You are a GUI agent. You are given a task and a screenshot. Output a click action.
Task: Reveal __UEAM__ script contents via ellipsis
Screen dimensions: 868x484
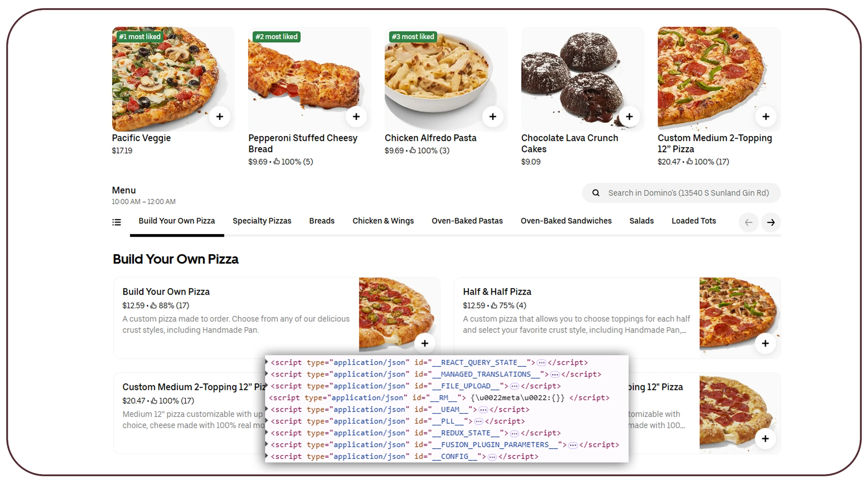click(x=483, y=409)
